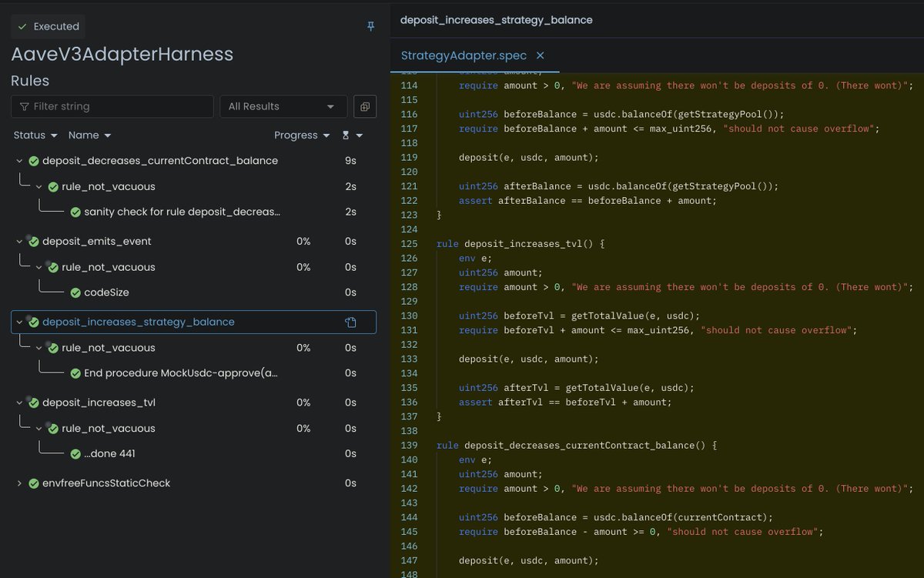
Task: Collapse deposit_decreases_currentContract_balance rule chevron
Action: [19, 161]
